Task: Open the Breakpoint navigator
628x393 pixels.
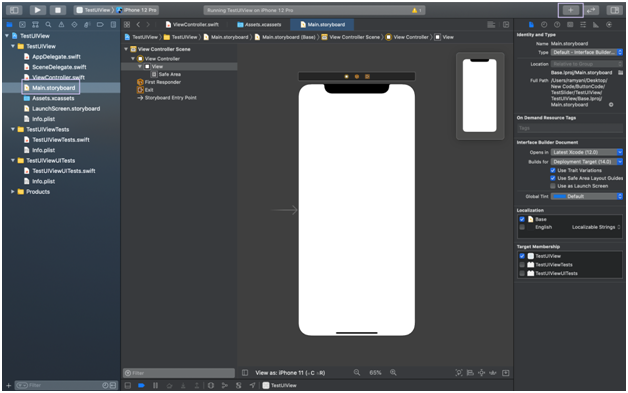Action: click(100, 25)
